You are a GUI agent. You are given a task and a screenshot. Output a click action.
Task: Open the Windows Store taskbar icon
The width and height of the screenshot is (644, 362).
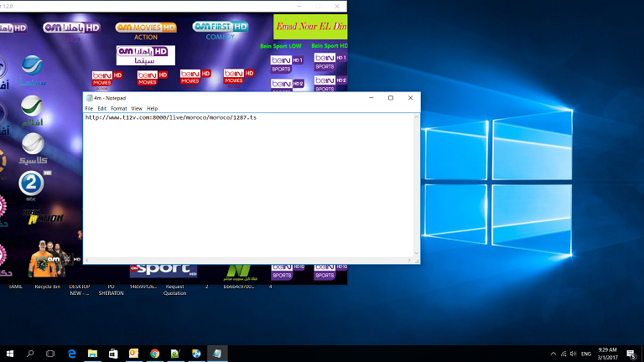(113, 354)
